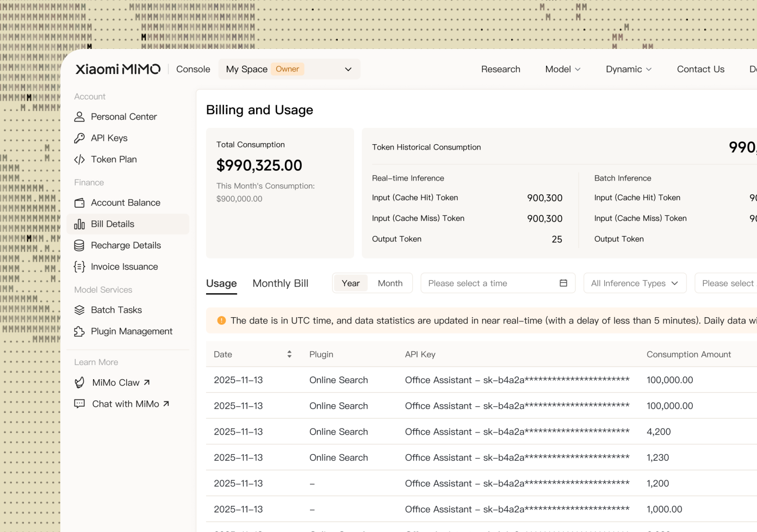Image resolution: width=757 pixels, height=532 pixels.
Task: Select the Usage tab
Action: coord(221,283)
